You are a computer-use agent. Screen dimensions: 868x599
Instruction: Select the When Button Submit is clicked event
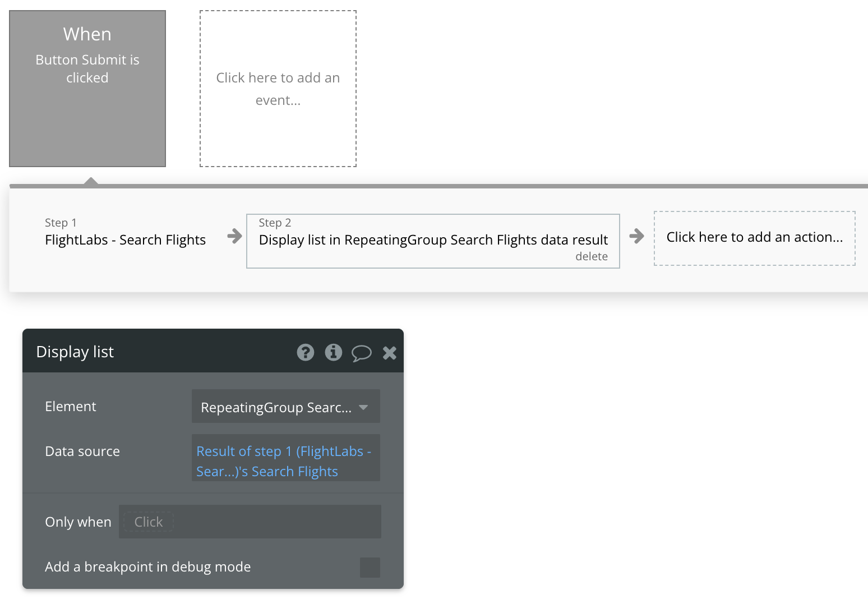pos(87,89)
